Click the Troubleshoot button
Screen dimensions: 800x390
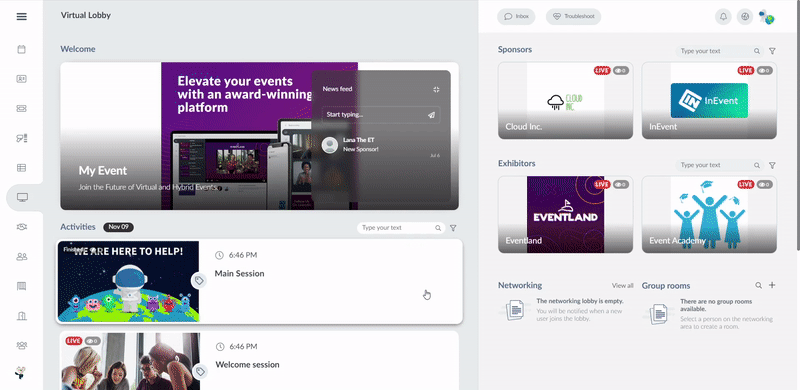coord(573,16)
